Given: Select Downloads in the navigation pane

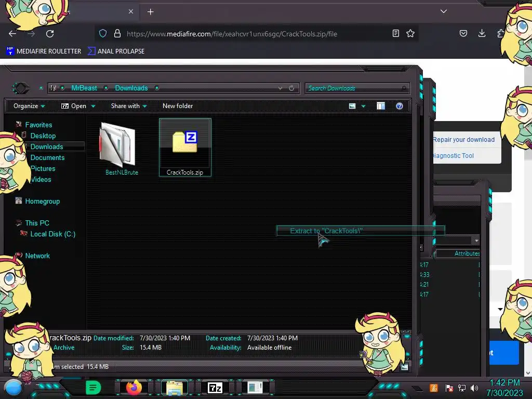Looking at the screenshot, I should (x=47, y=147).
